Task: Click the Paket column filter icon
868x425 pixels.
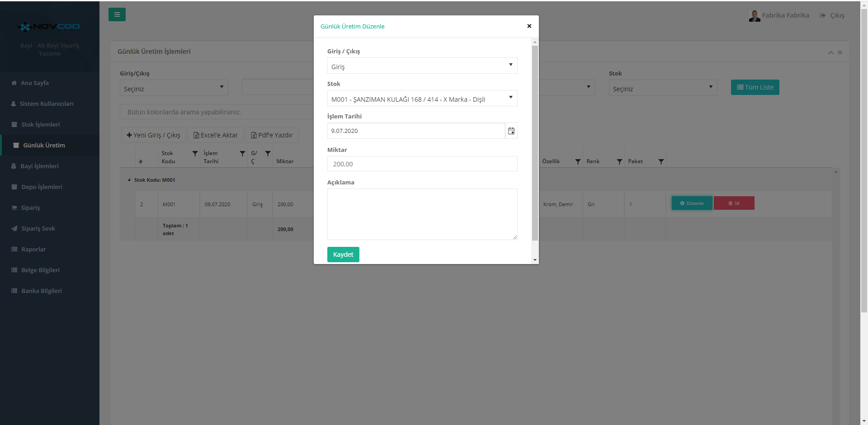Action: pyautogui.click(x=661, y=161)
